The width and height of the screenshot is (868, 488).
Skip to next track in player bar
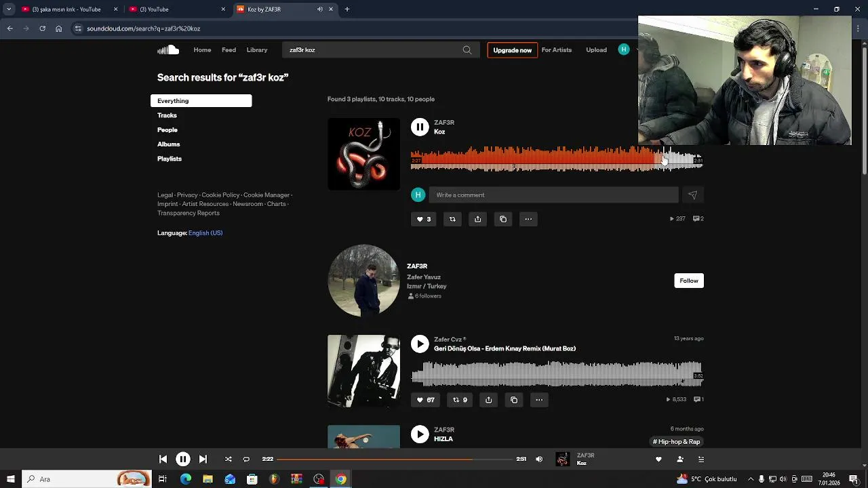coord(203,459)
